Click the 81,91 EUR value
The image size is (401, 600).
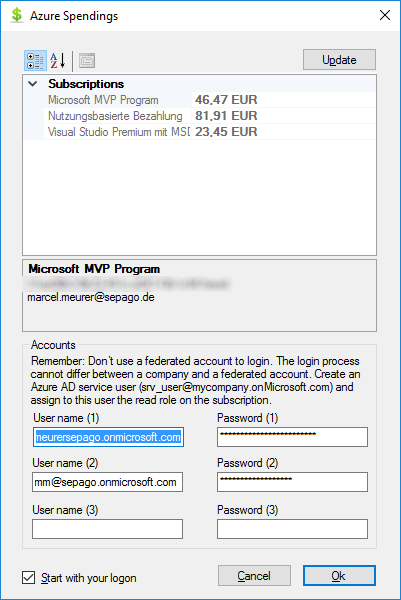(226, 116)
